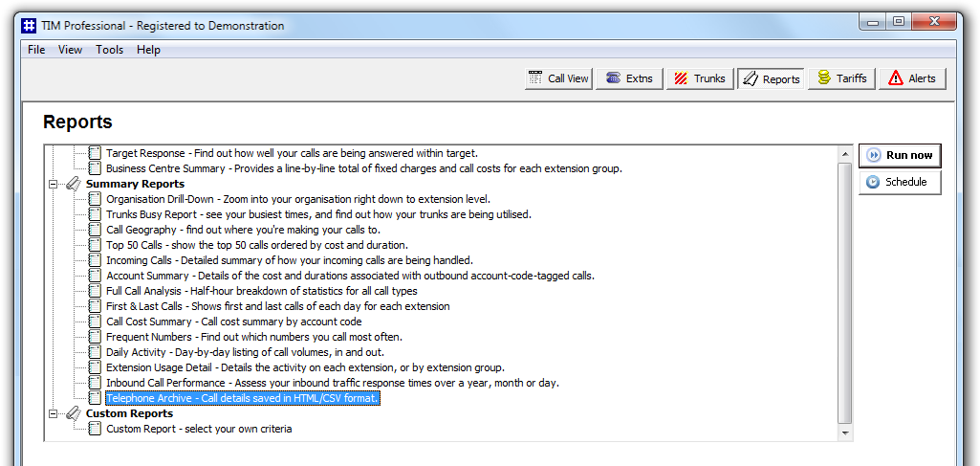
Task: Select the Custom Report entry
Action: (x=199, y=429)
